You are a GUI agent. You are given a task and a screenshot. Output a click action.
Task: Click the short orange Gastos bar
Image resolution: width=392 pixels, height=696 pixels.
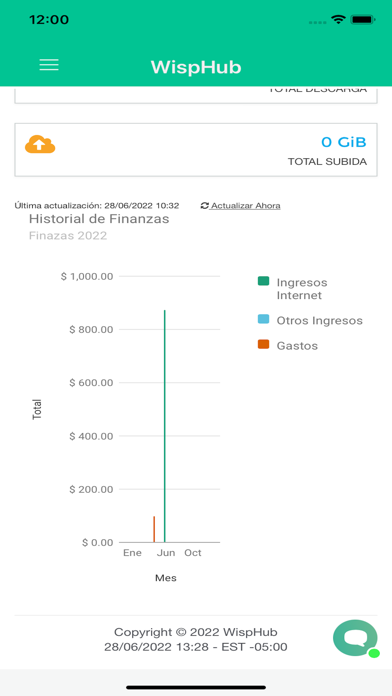(x=154, y=529)
